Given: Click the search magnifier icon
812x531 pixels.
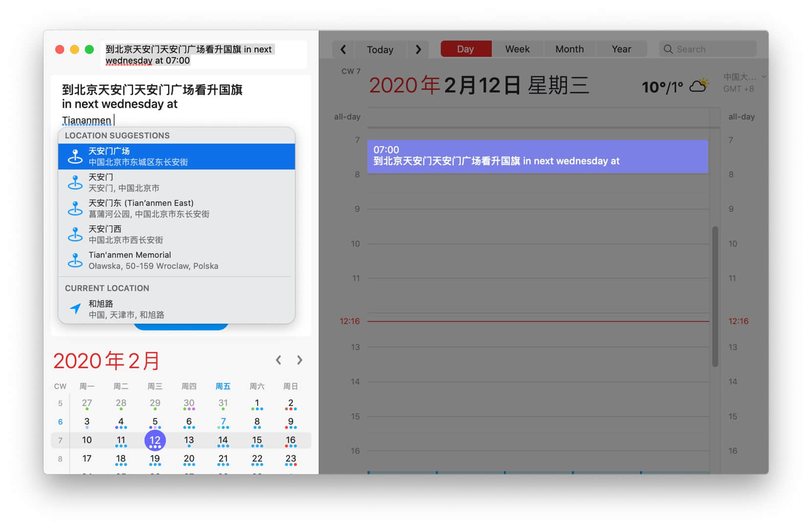Looking at the screenshot, I should [668, 49].
